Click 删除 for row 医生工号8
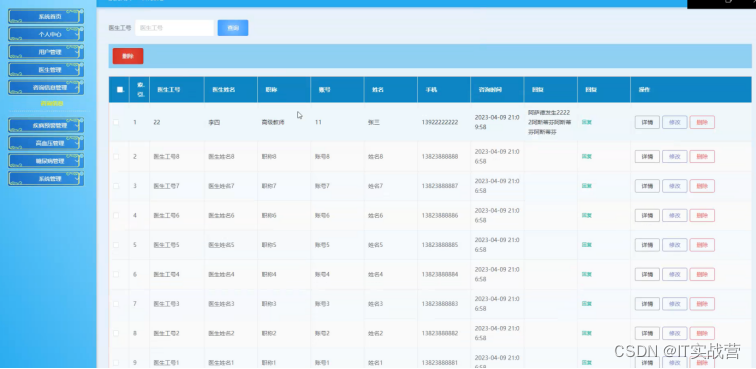Viewport: 756px width, 369px height. (x=702, y=156)
